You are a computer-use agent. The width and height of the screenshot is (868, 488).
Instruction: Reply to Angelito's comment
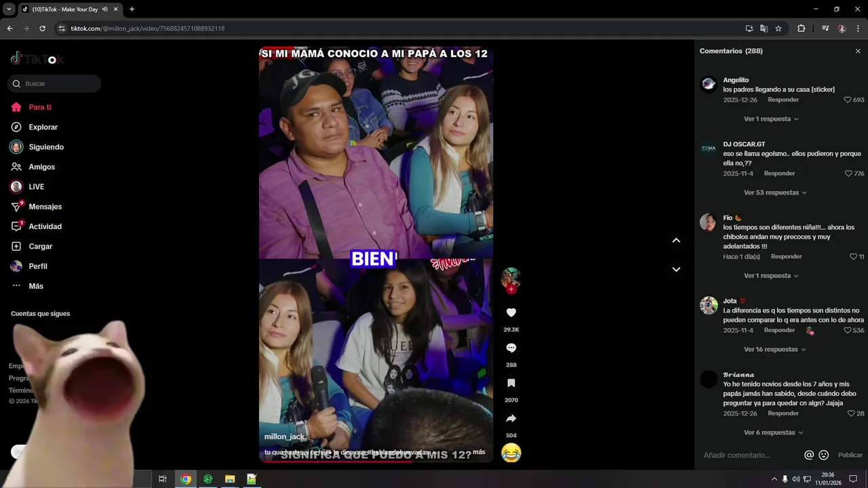[783, 100]
